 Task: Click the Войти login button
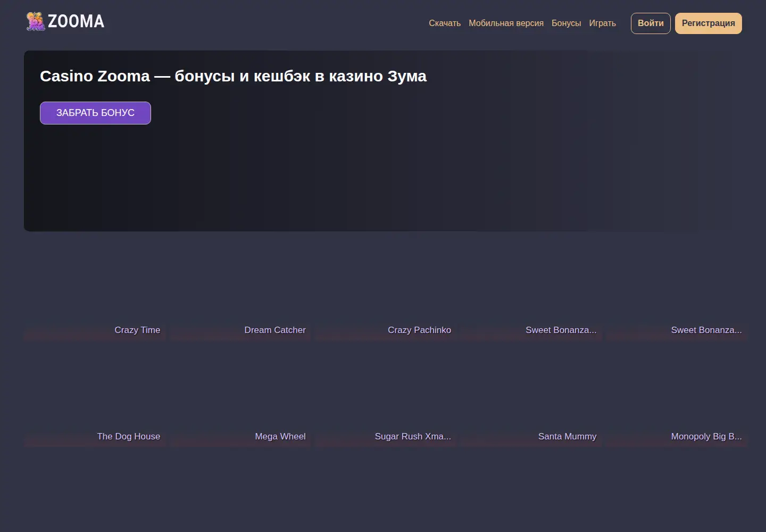[x=651, y=23]
